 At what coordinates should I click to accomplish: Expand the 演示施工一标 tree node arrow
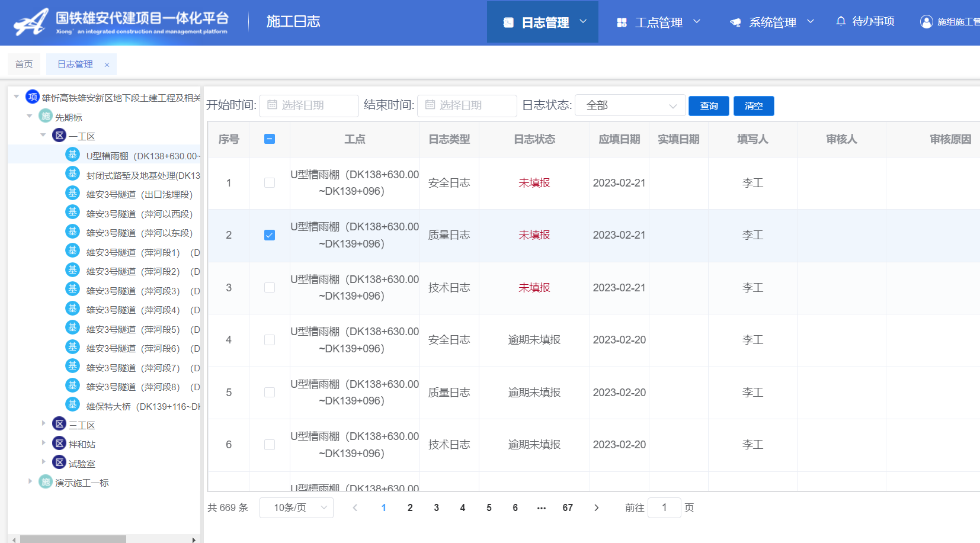coord(30,481)
